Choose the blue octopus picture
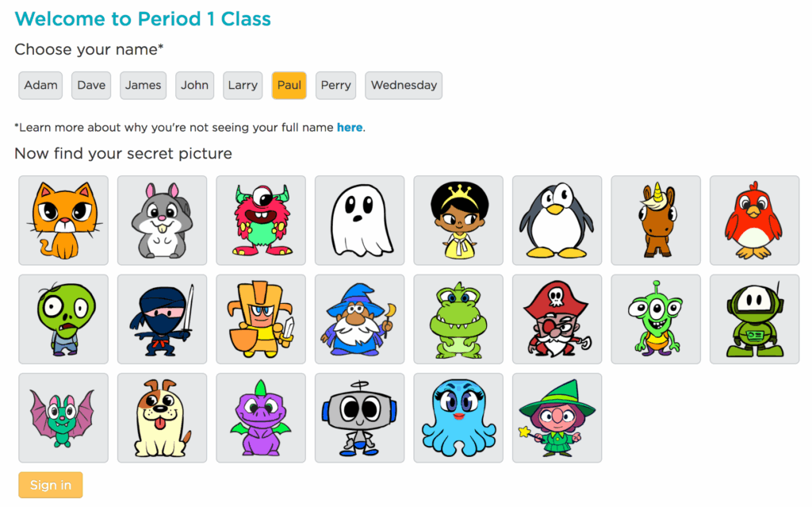This screenshot has height=507, width=812. click(x=458, y=418)
